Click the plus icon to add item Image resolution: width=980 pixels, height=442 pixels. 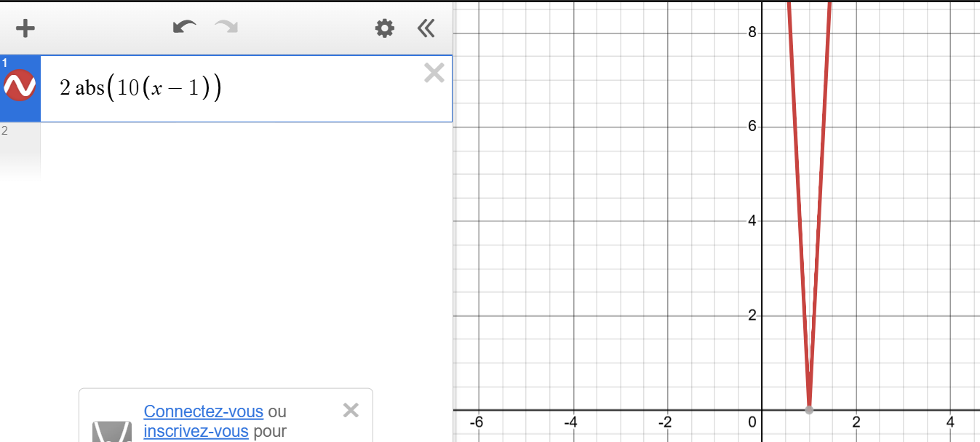(25, 28)
